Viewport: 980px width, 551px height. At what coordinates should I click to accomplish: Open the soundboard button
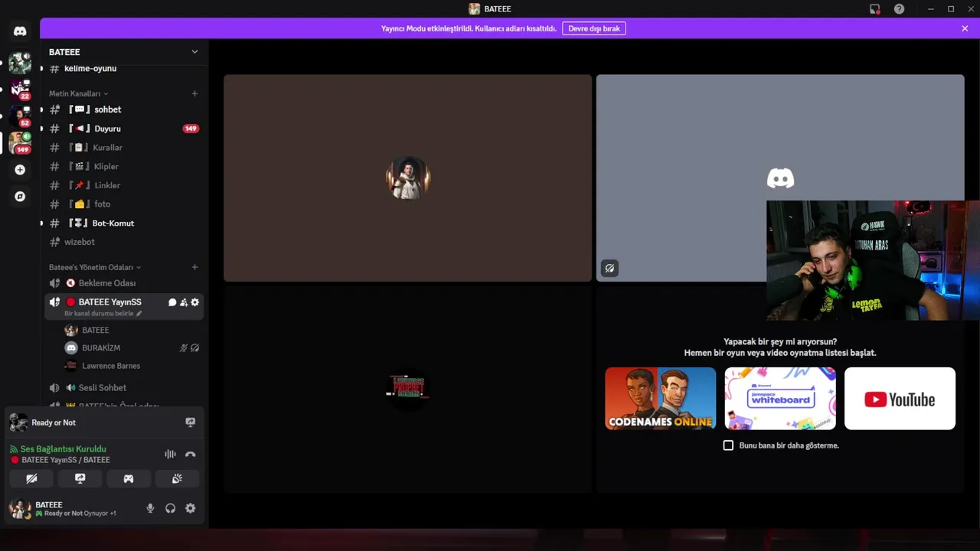[x=177, y=478]
